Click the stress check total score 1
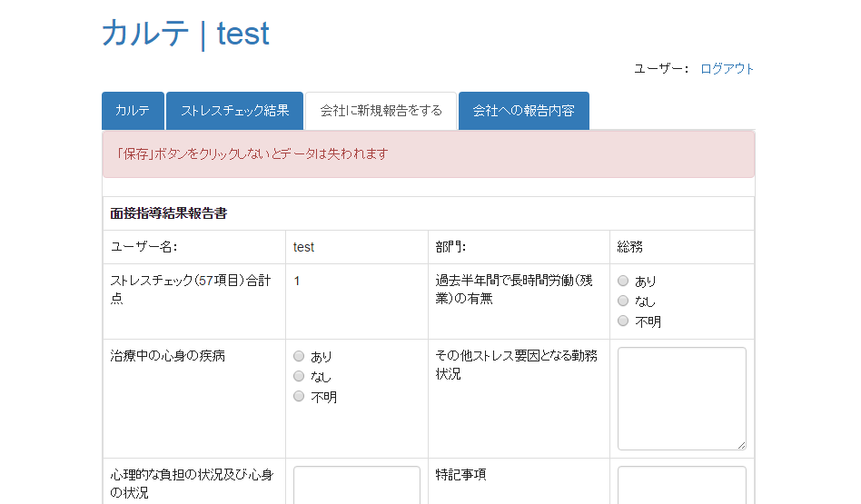This screenshot has height=504, width=861. [296, 282]
